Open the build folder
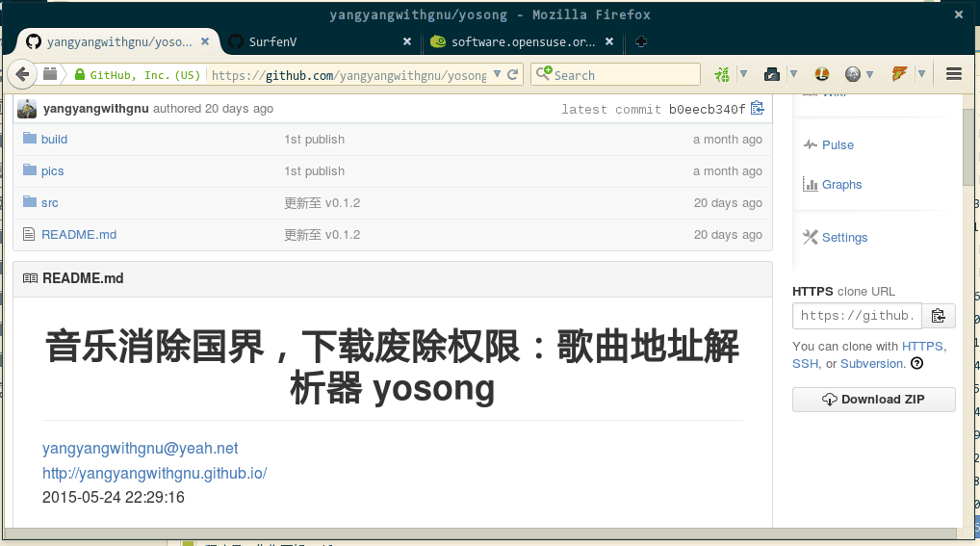The width and height of the screenshot is (980, 546). pyautogui.click(x=54, y=140)
